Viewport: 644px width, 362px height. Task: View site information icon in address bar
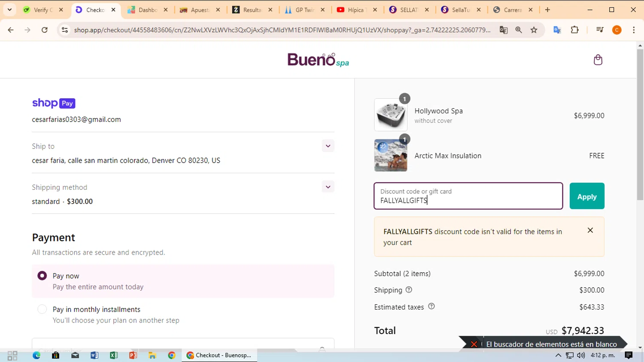click(x=65, y=30)
